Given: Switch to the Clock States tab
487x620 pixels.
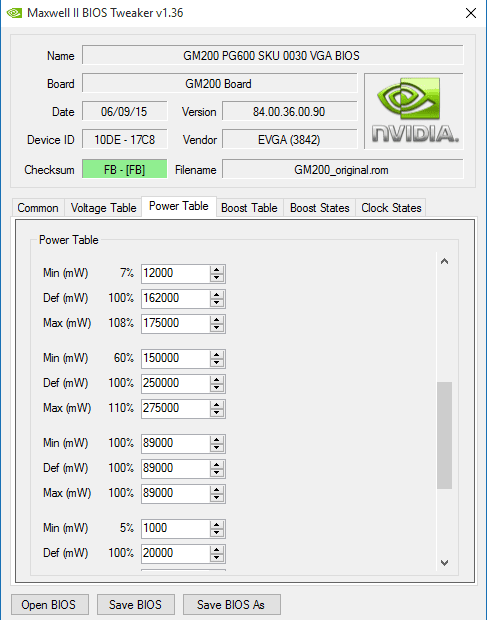Looking at the screenshot, I should pos(391,208).
